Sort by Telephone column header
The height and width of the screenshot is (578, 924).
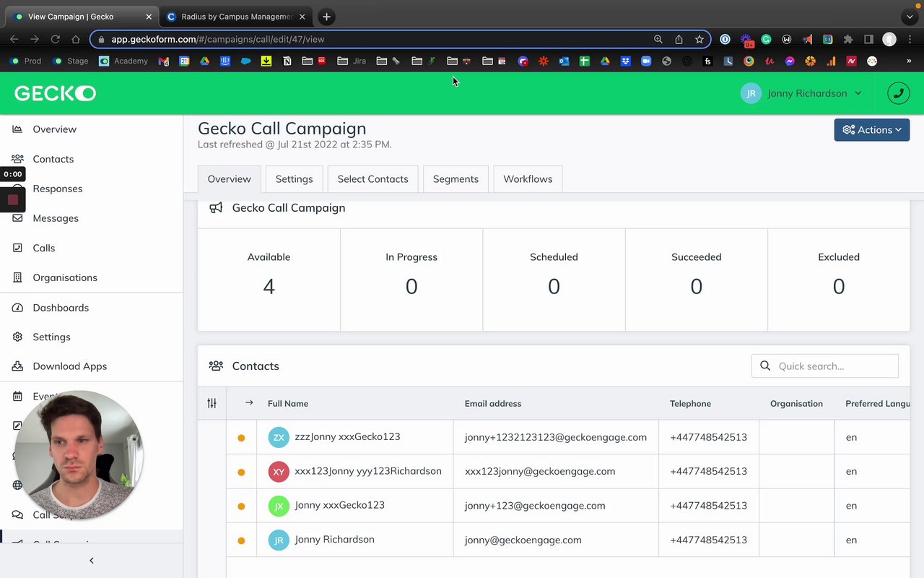[690, 404]
